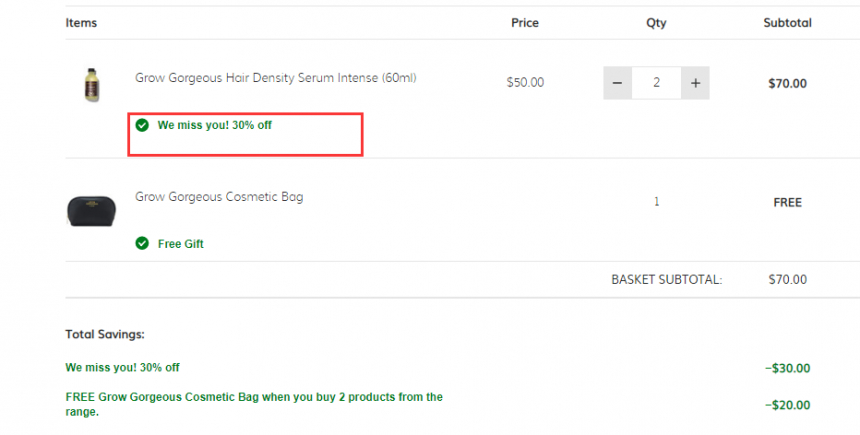Open the Cosmetic Bag product thumbnail
Viewport: 860px width, 435px height.
pos(92,211)
